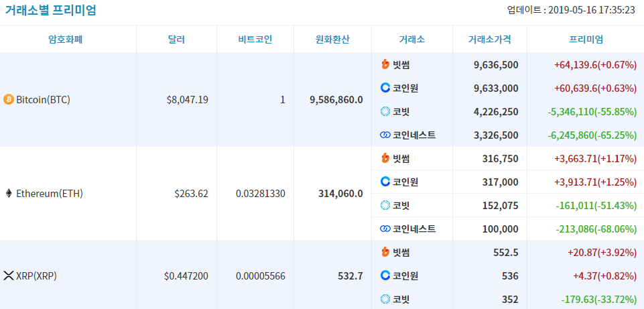Click the 0.00005566 bitcoin ratio
Image resolution: width=644 pixels, height=309 pixels.
(261, 276)
